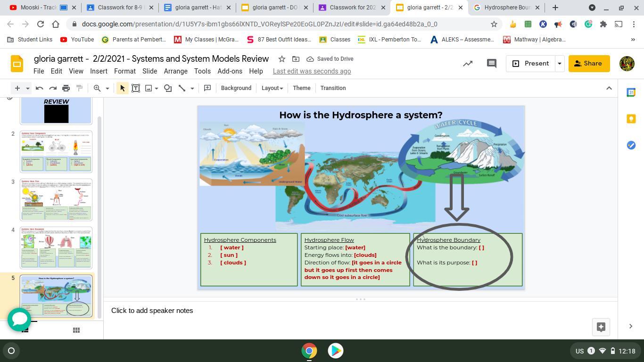Open the Insert menu
644x362 pixels.
pos(99,71)
